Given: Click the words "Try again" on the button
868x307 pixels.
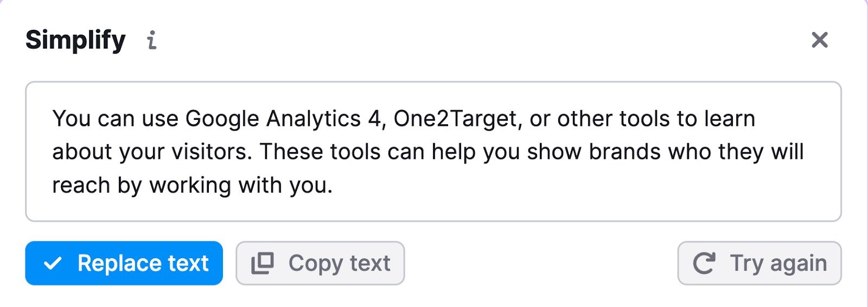Looking at the screenshot, I should [x=778, y=264].
